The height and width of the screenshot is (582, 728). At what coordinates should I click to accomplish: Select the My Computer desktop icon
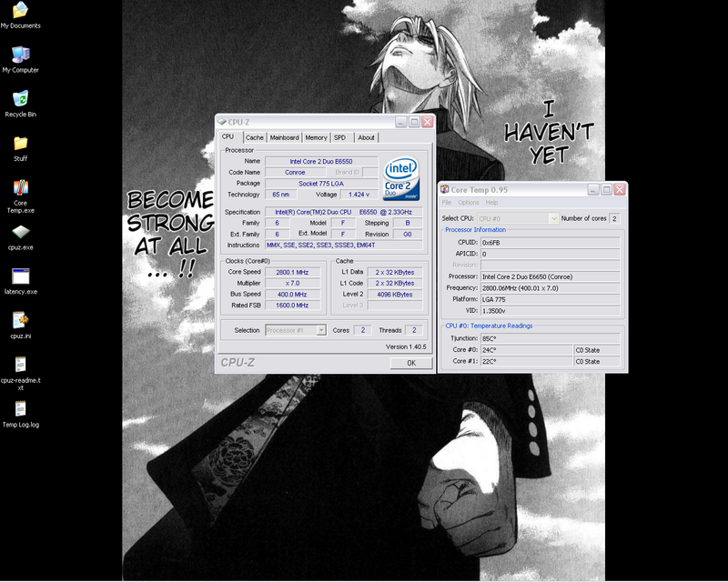pyautogui.click(x=20, y=60)
